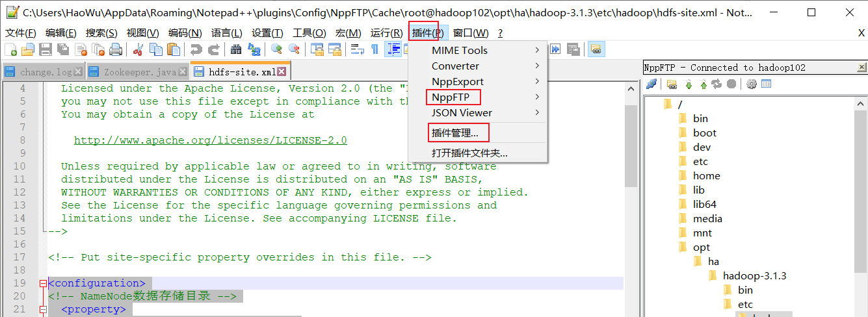The image size is (868, 317).
Task: Click NppFTP connect/disconnect icon
Action: coord(651,84)
